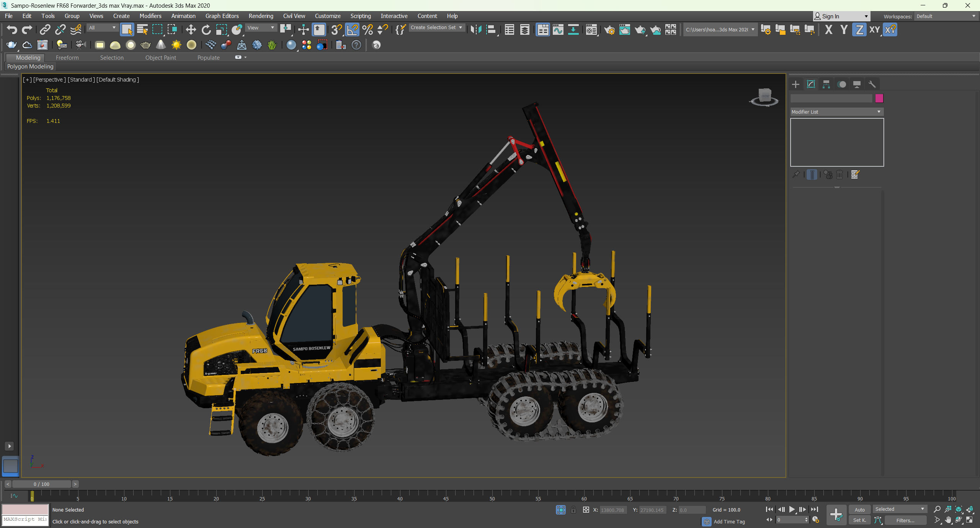Open the reference coordinate View dropdown
The image size is (980, 528).
pos(261,28)
